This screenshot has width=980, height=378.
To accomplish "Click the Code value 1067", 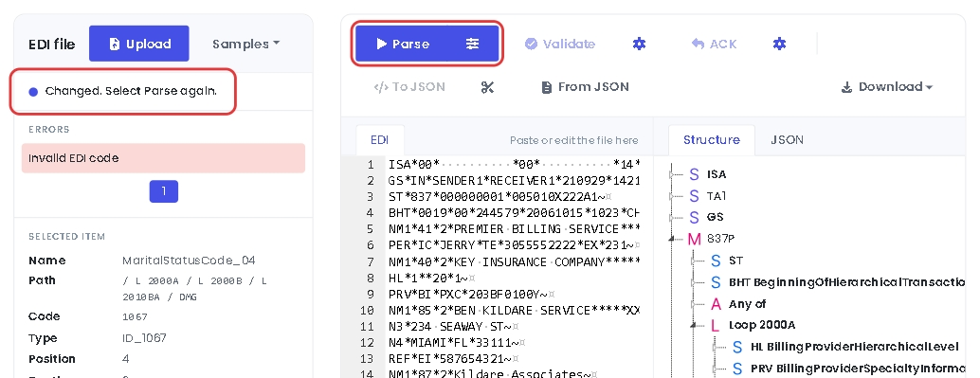I will [x=135, y=316].
